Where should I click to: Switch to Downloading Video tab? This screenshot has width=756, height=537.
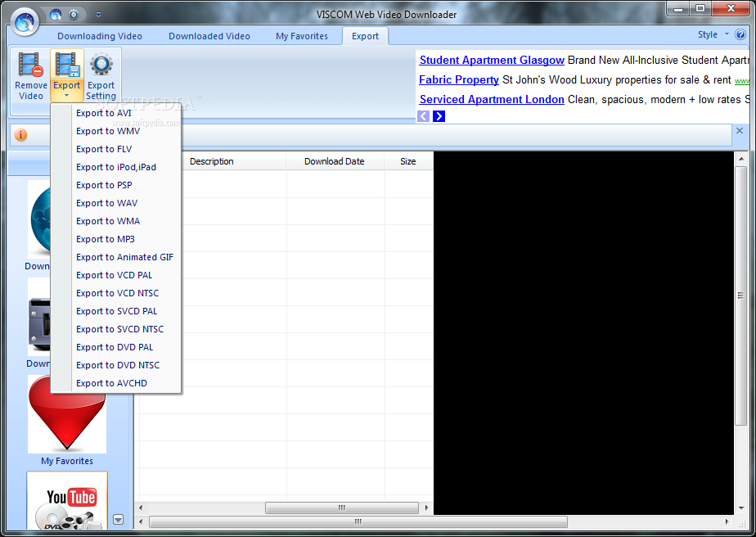tap(100, 36)
